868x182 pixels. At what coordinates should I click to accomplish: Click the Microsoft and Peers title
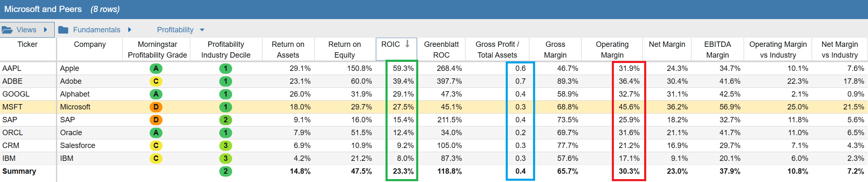pyautogui.click(x=43, y=9)
